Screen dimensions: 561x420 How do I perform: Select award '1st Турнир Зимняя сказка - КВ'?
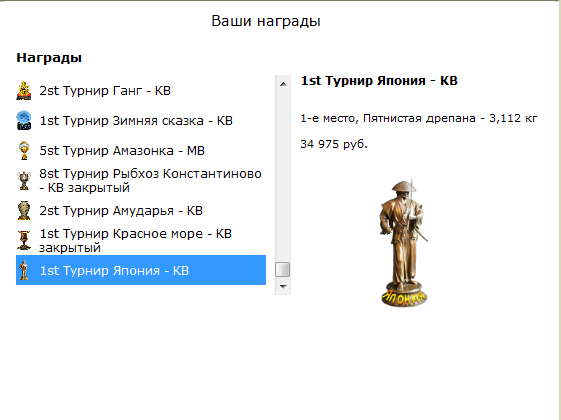[141, 121]
